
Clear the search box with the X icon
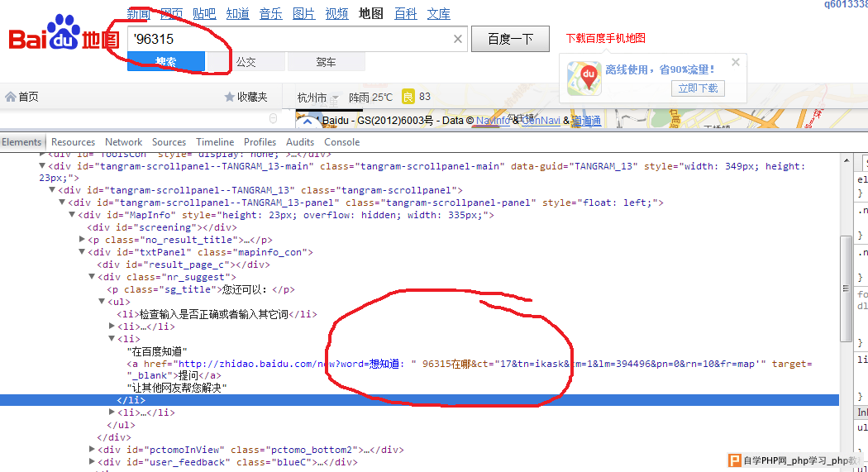pos(458,39)
